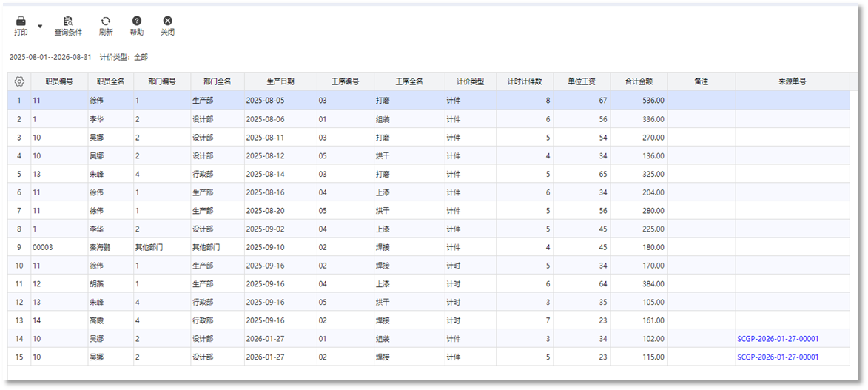This screenshot has height=390, width=868.
Task: Open column settings gear icon
Action: (x=19, y=81)
